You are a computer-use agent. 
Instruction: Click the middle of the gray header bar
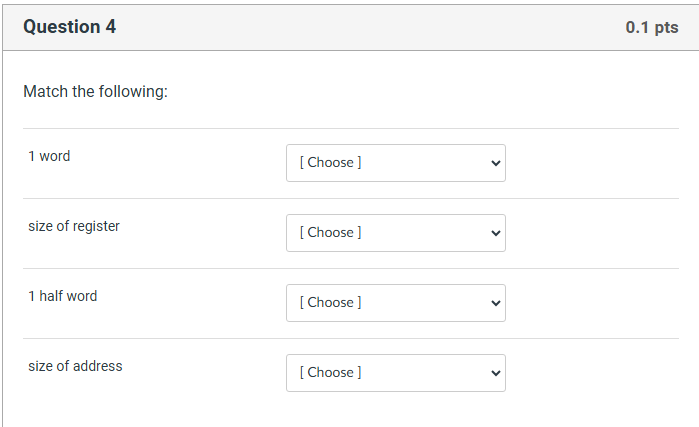(x=350, y=27)
